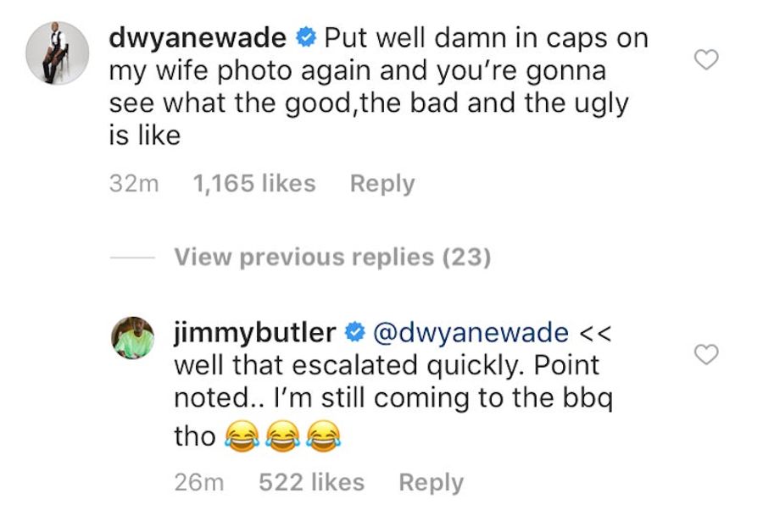763x532 pixels.
Task: Like jimmybutler's reply with the heart icon
Action: click(706, 354)
